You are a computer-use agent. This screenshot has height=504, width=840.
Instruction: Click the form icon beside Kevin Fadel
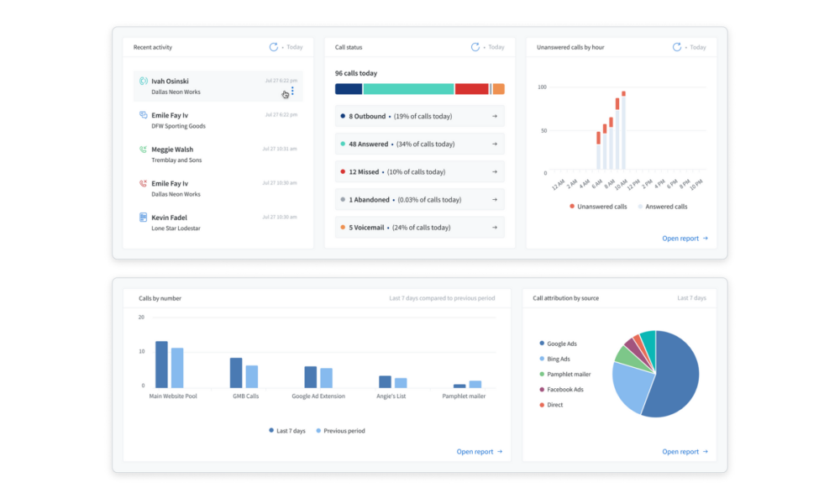(x=143, y=218)
